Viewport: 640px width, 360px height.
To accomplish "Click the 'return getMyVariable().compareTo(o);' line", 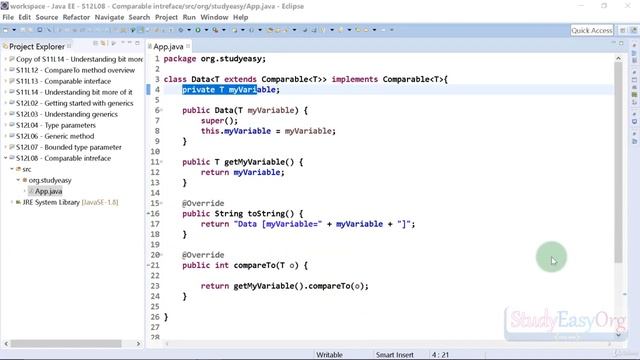I will tap(284, 286).
